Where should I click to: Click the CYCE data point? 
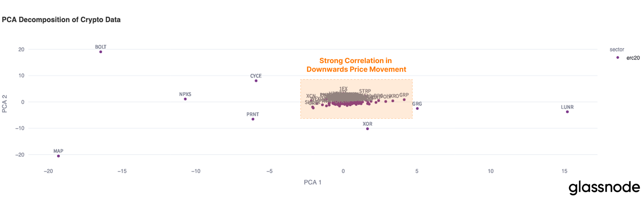coord(256,81)
